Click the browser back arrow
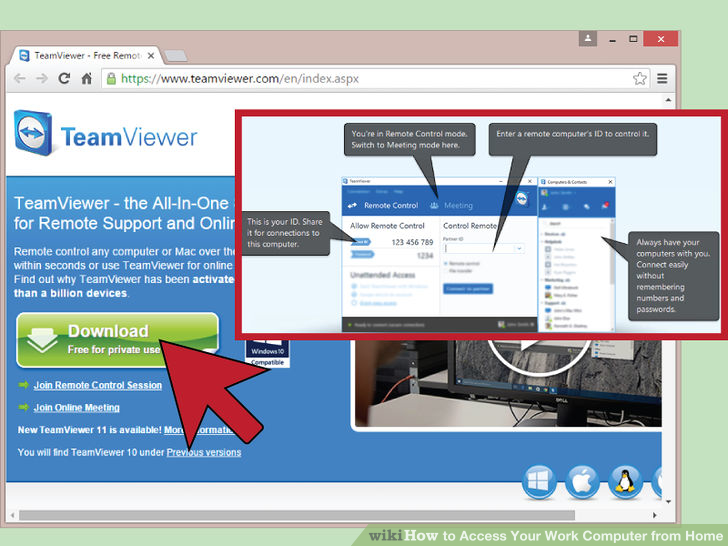The width and height of the screenshot is (728, 546). click(x=20, y=78)
